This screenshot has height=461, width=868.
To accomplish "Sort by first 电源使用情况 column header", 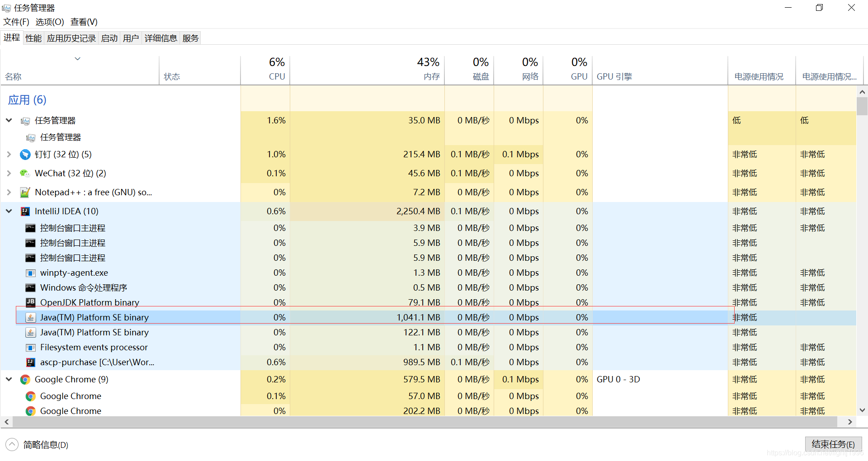I will tap(762, 70).
